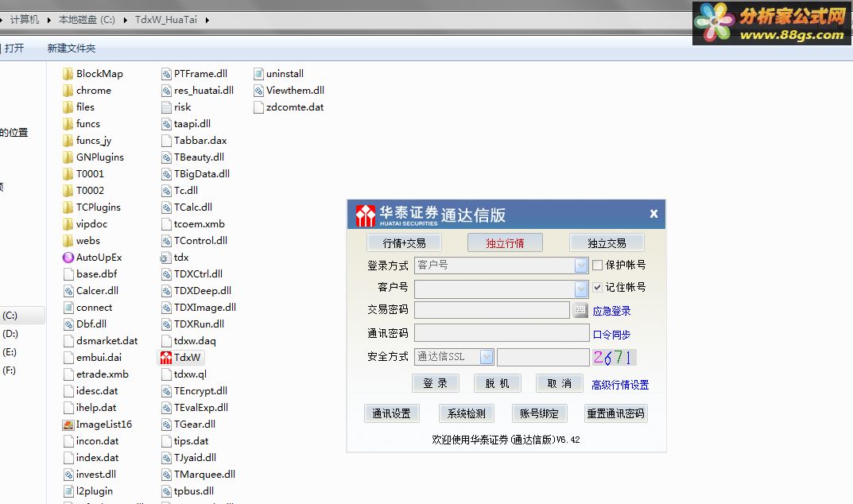Enable the 保护帐号 checkbox
The height and width of the screenshot is (504, 853).
[x=597, y=265]
